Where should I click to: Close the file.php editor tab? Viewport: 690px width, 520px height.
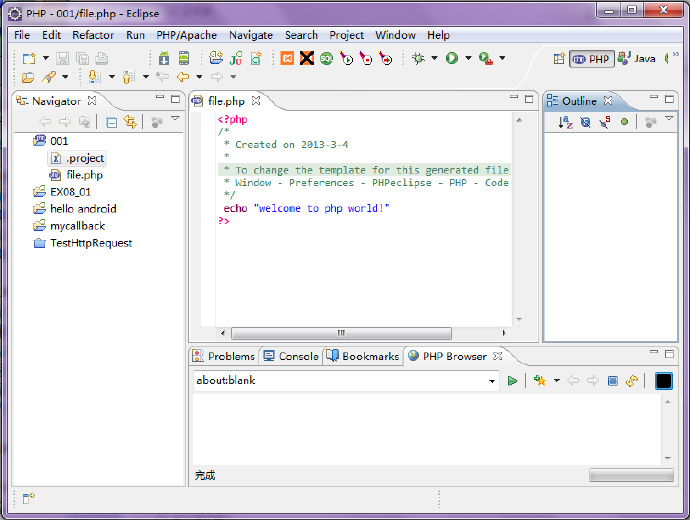tap(256, 101)
